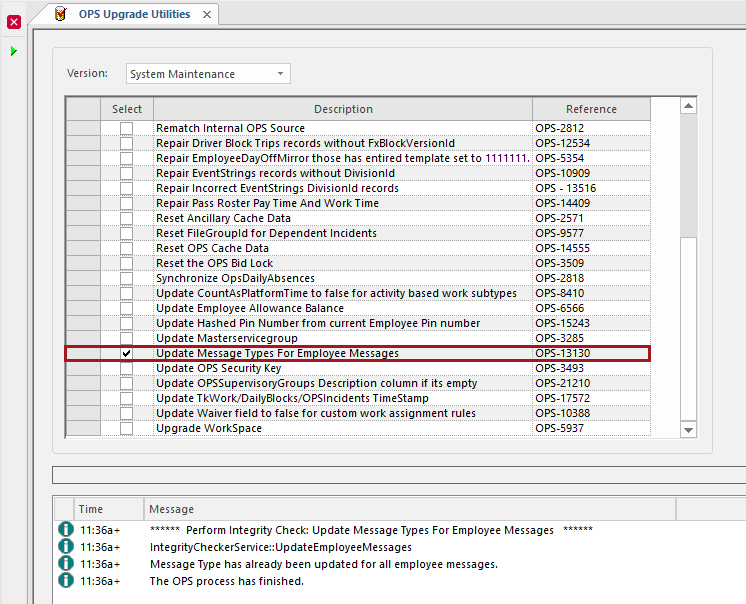Open the Version dropdown
Image resolution: width=746 pixels, height=604 pixels.
point(208,74)
